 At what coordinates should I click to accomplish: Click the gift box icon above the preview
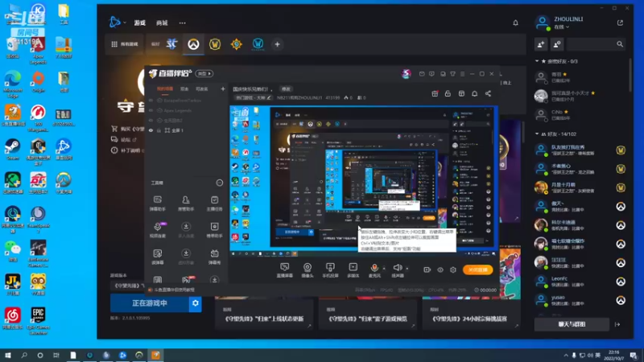(x=435, y=93)
